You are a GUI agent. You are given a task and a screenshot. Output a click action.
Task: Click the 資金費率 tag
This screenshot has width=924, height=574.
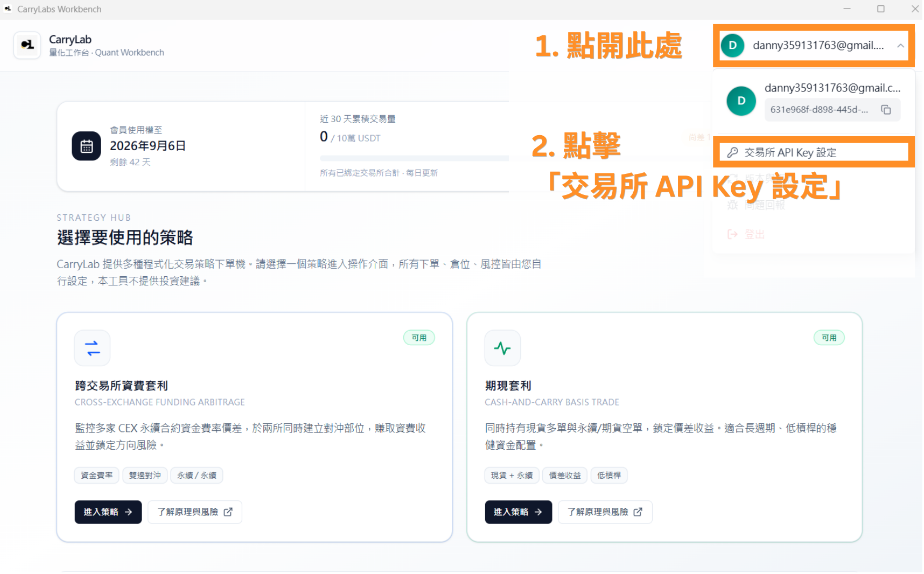click(x=97, y=475)
